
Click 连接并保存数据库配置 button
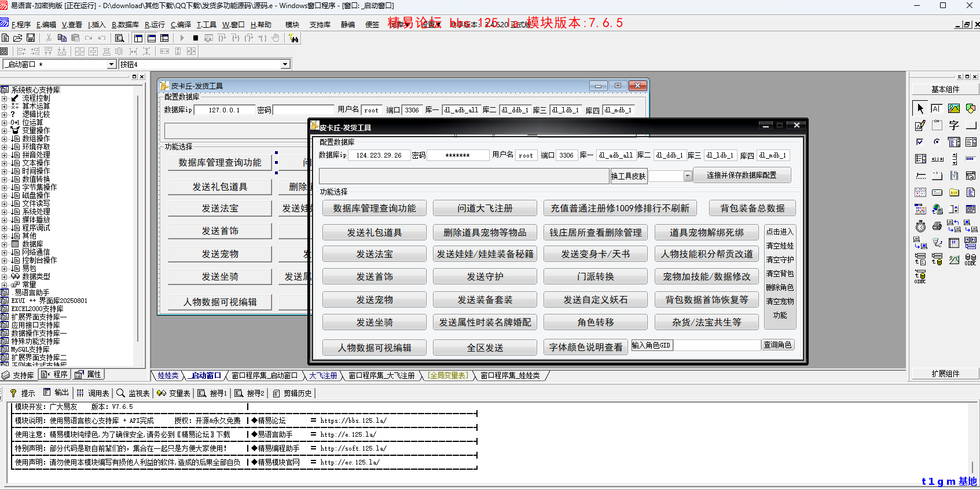pos(741,175)
